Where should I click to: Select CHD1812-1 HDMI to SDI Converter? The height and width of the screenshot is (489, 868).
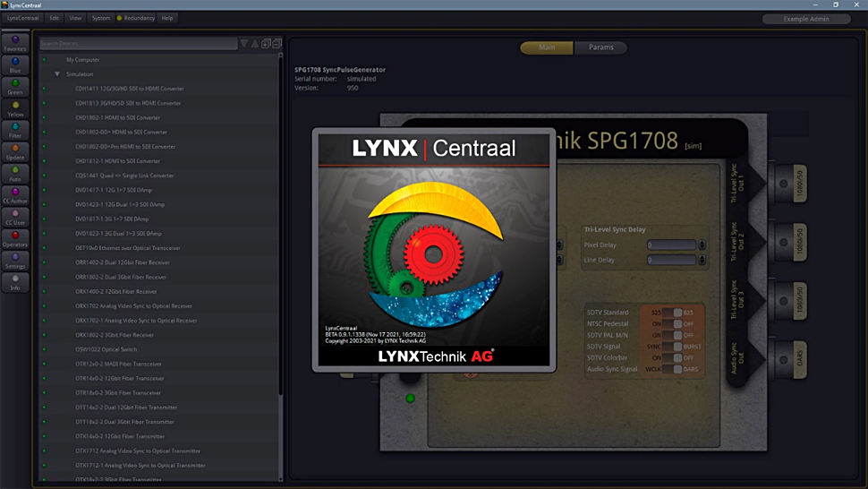click(117, 161)
